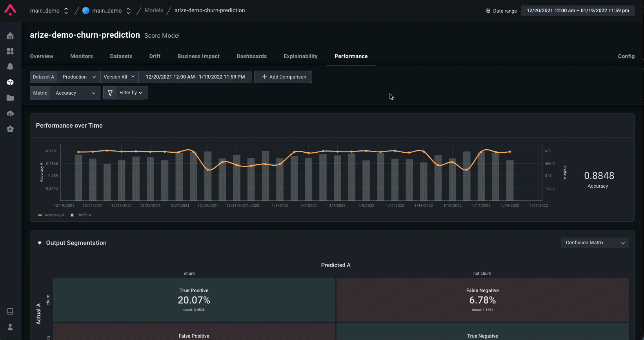Image resolution: width=644 pixels, height=340 pixels.
Task: Open the settings gear icon in sidebar
Action: (x=10, y=129)
